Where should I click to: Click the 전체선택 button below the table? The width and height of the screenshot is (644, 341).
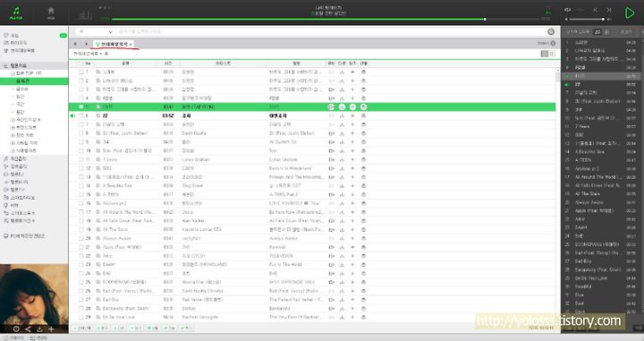click(x=82, y=328)
